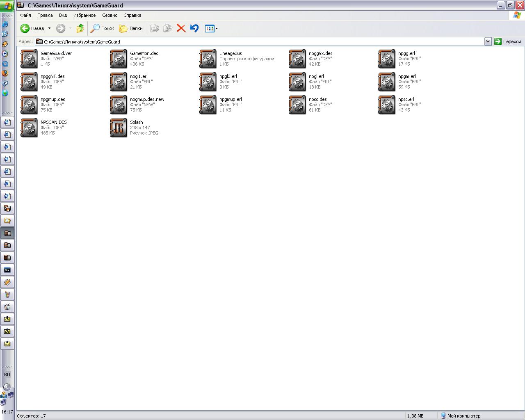This screenshot has height=420, width=525.
Task: Select the npgg.erl file icon
Action: [x=387, y=59]
